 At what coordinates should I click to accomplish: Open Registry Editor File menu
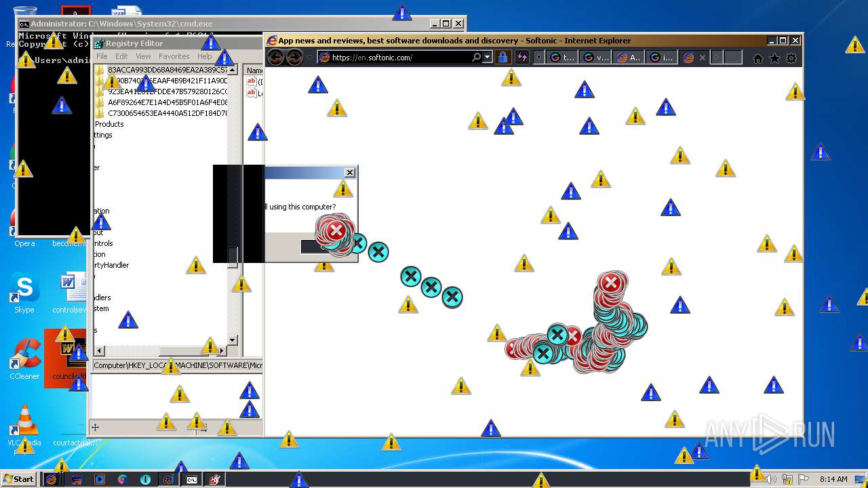(102, 56)
